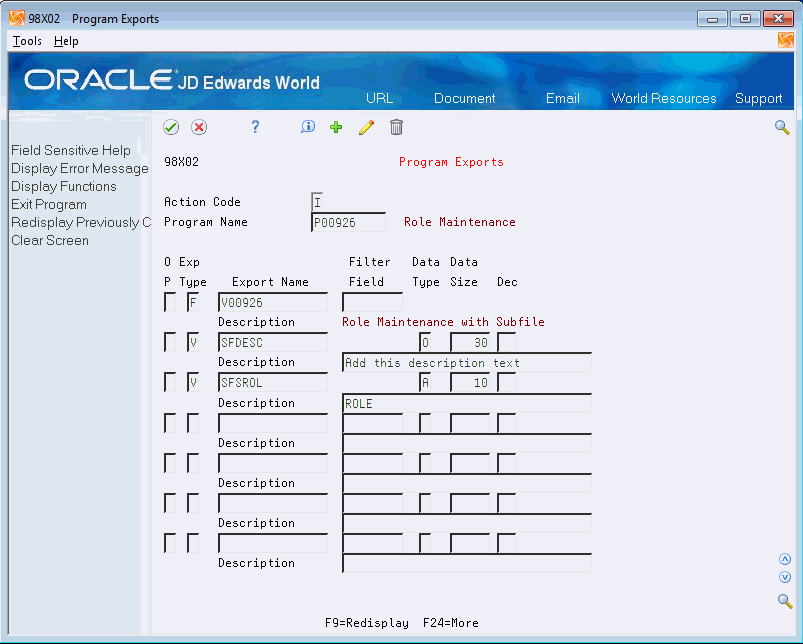The width and height of the screenshot is (803, 644).
Task: Click the Exp Type field for V00926
Action: (x=193, y=302)
